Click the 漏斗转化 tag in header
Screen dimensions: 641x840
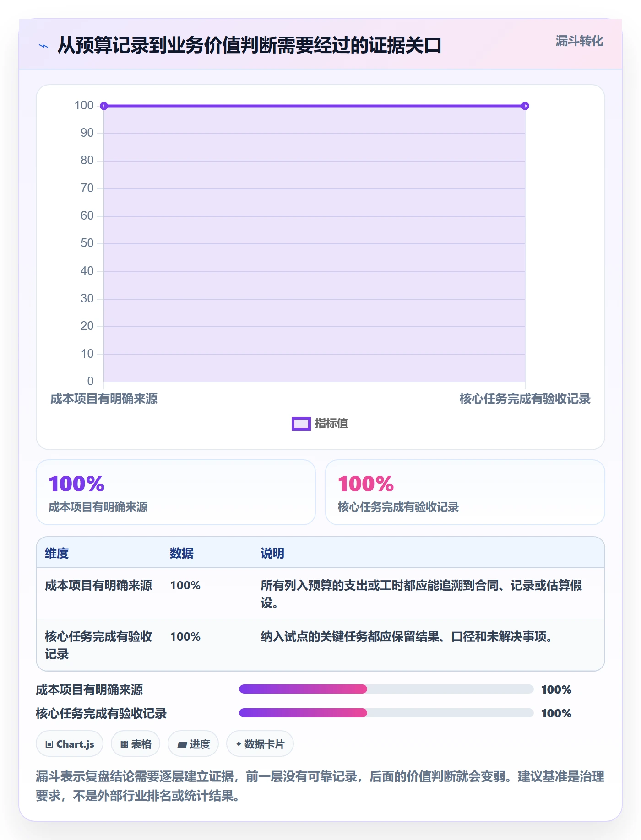(x=579, y=41)
